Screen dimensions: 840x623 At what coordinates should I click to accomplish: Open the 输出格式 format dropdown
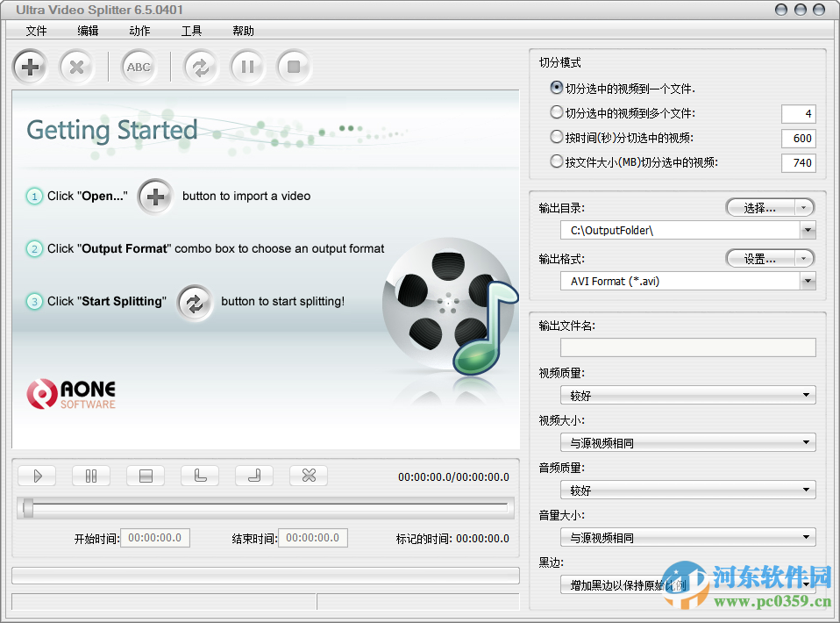[x=808, y=281]
